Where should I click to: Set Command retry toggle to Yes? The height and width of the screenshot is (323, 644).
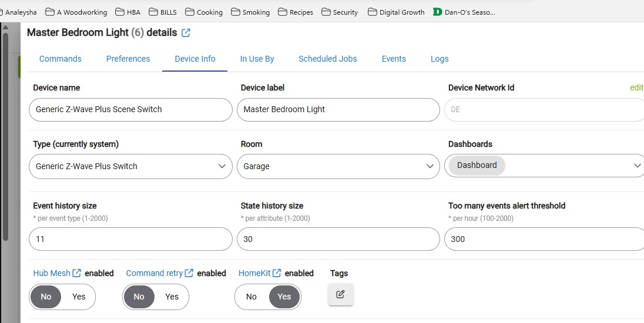coord(172,297)
